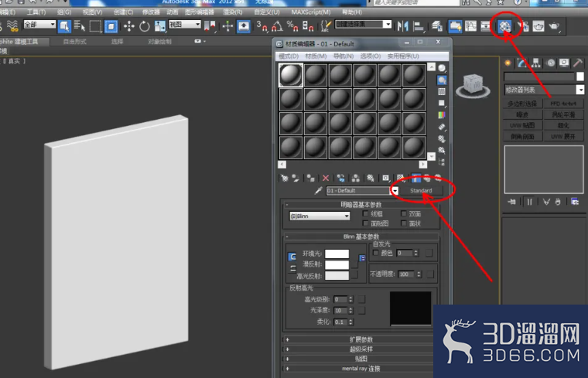
Task: Enable the 线框 wireframe checkbox
Action: 366,213
